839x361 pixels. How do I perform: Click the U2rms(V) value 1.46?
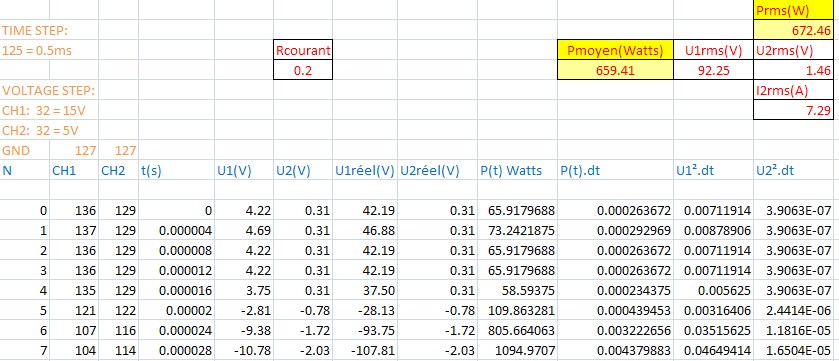[796, 70]
